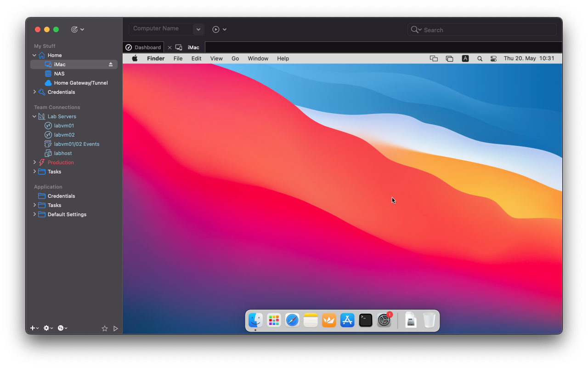Click the Trash icon in the remote Dock

tap(429, 320)
